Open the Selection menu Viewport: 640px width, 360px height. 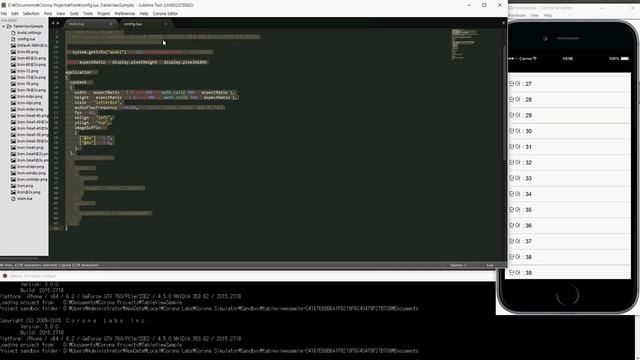coord(31,13)
